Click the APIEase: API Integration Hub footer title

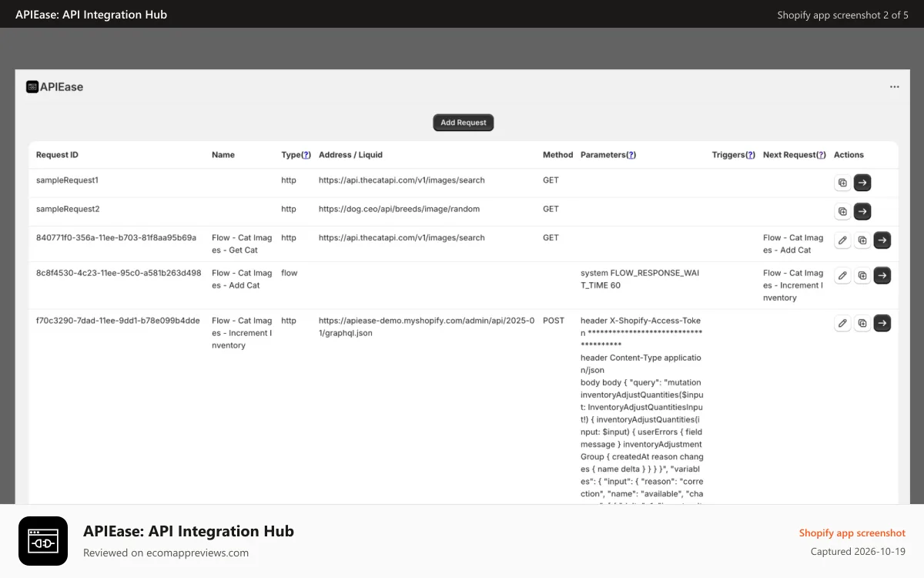189,531
